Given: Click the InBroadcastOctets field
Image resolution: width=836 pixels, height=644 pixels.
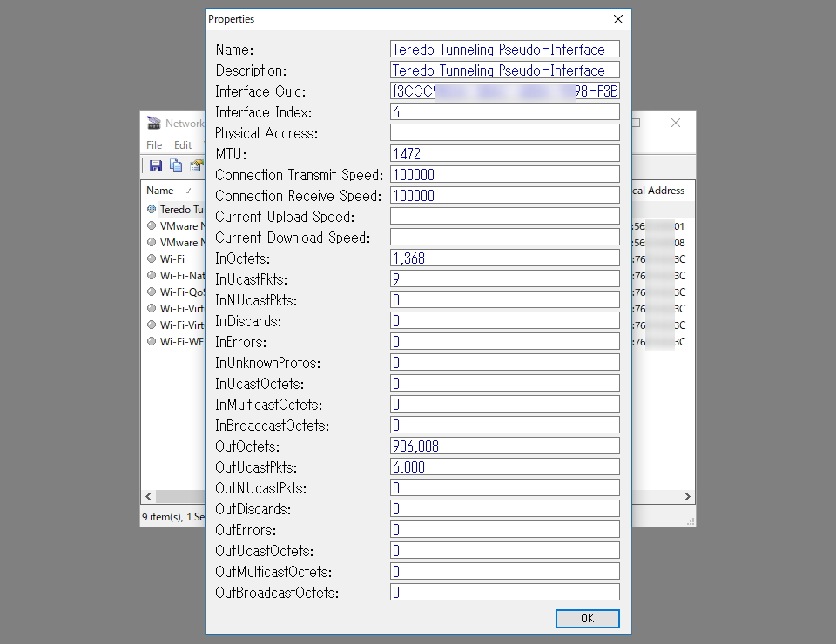Looking at the screenshot, I should 505,425.
